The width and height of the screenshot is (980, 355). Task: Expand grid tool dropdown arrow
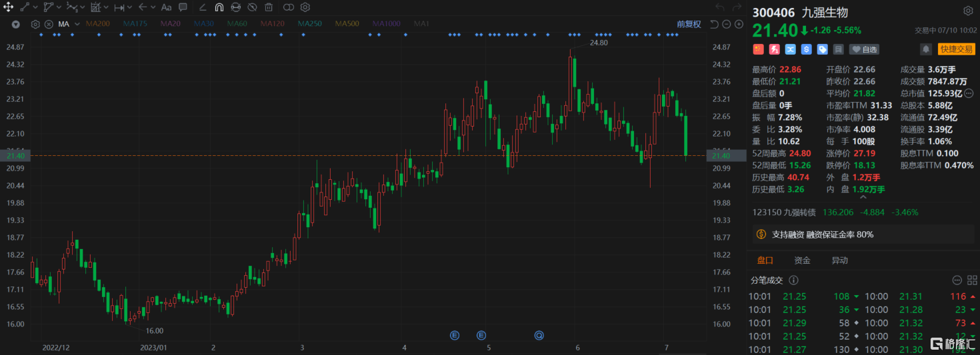pos(106,7)
